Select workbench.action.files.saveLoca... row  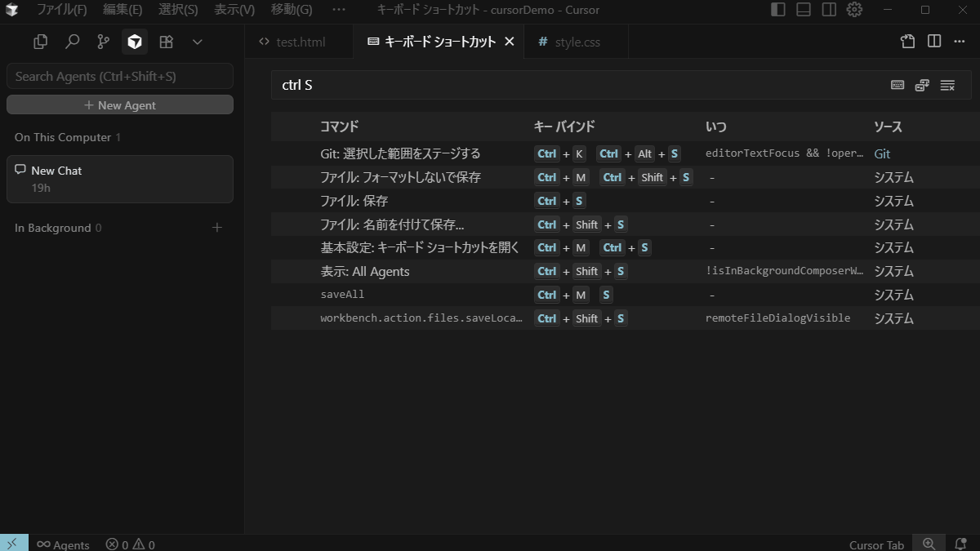pyautogui.click(x=626, y=318)
